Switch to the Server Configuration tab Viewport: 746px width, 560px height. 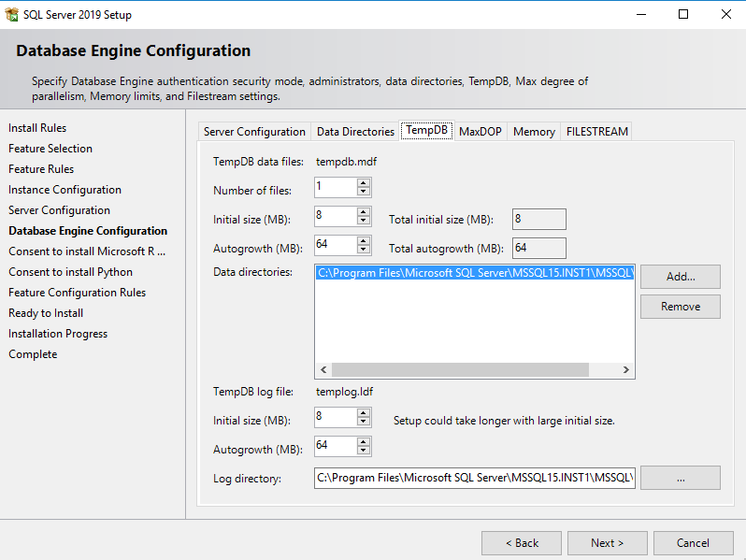pyautogui.click(x=254, y=132)
